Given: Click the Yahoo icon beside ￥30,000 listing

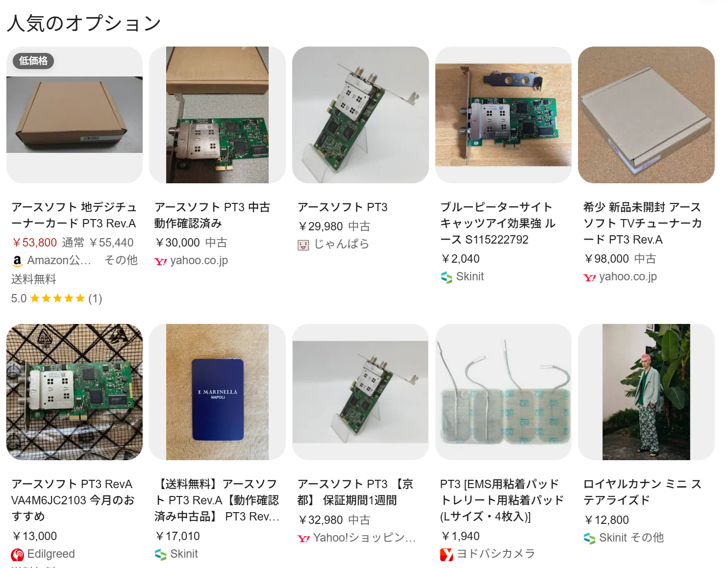Looking at the screenshot, I should [x=160, y=261].
